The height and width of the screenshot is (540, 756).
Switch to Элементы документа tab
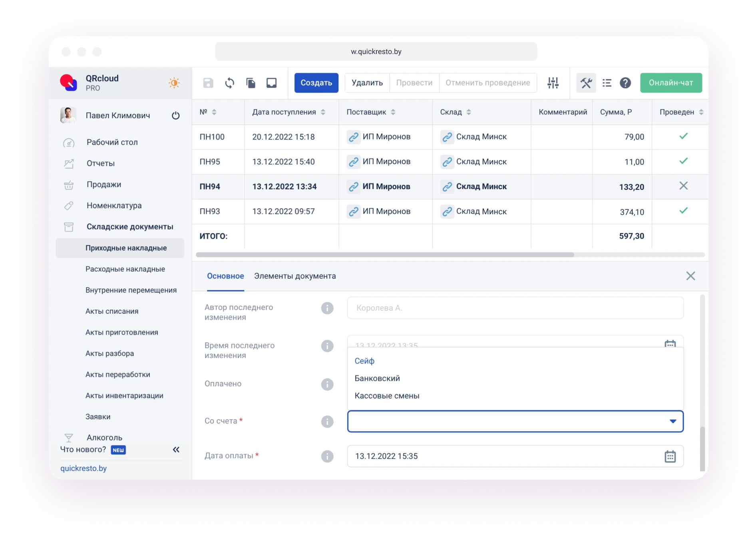(294, 276)
